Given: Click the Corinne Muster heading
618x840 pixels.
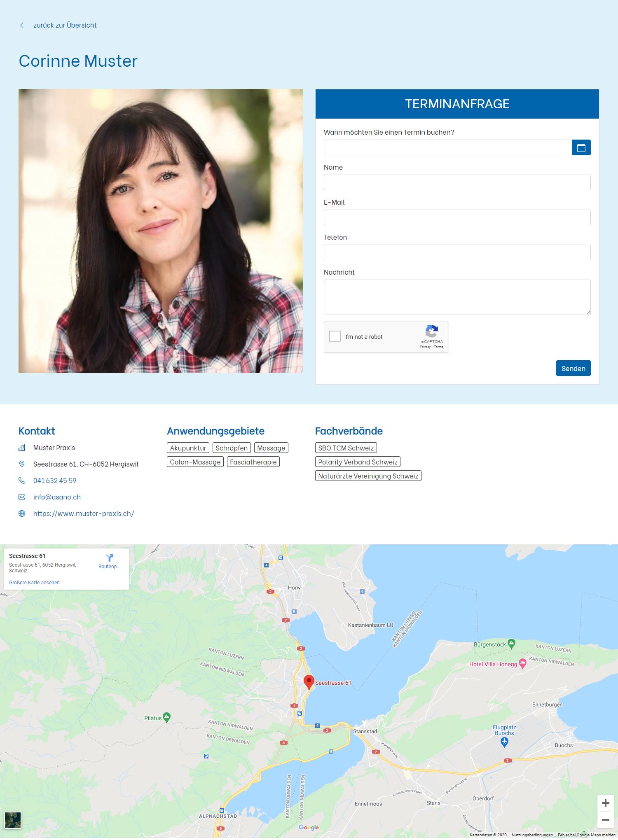Looking at the screenshot, I should pos(78,61).
